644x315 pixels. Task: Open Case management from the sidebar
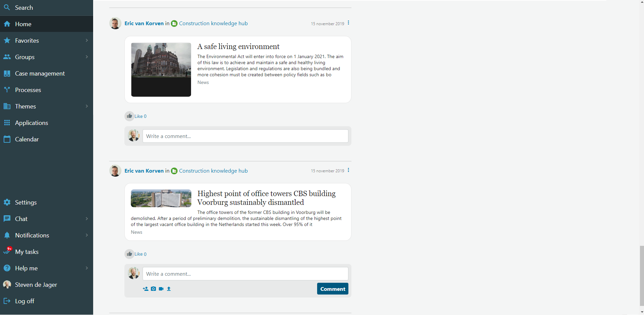coord(40,74)
